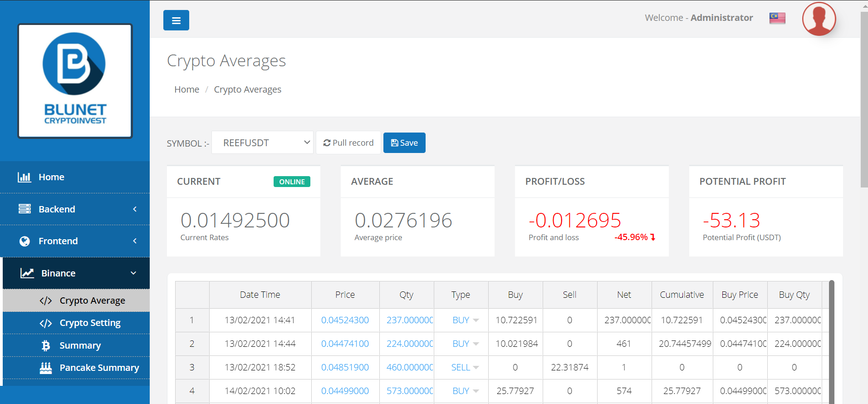Click the Pancake Summary cake icon
The width and height of the screenshot is (868, 404).
point(46,368)
